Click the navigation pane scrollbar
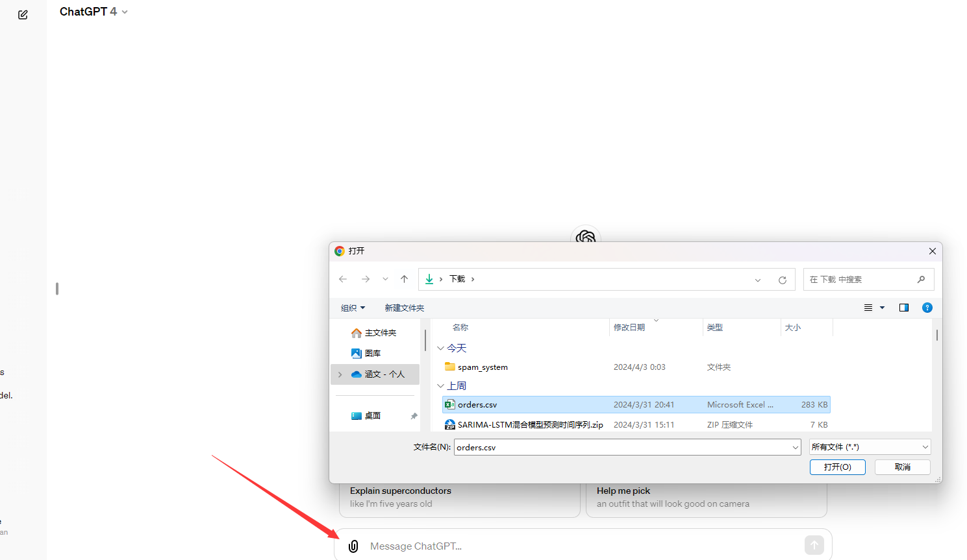This screenshot has width=967, height=560. [425, 341]
